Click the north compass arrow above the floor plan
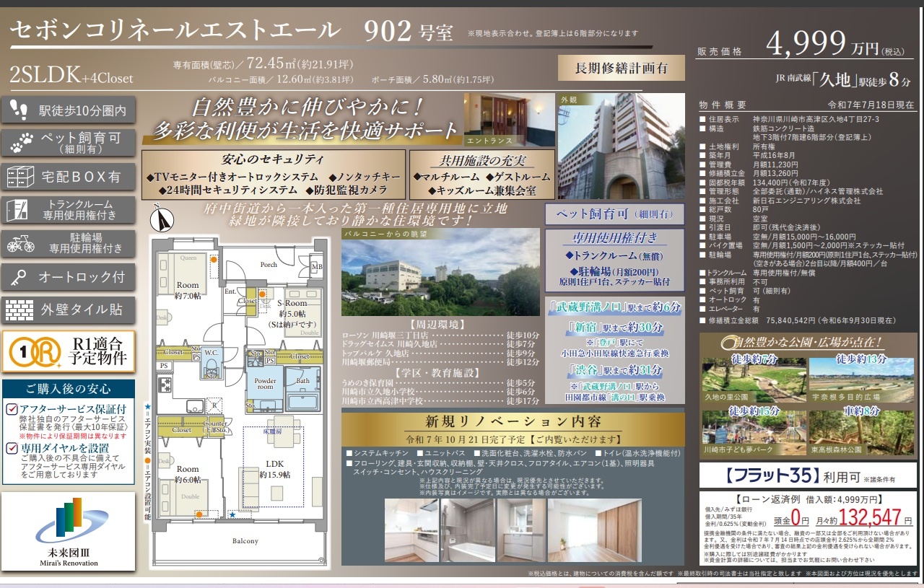924x588 pixels. point(162,217)
